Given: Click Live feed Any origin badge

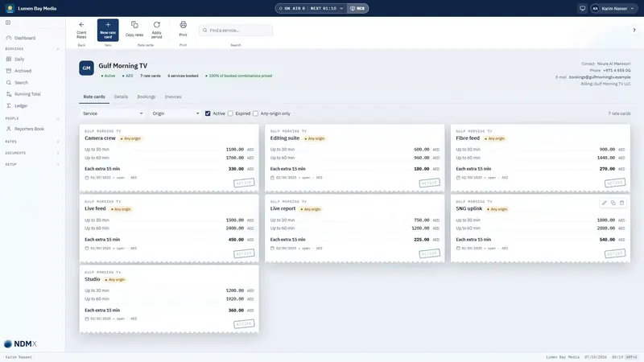Looking at the screenshot, I should (121, 209).
